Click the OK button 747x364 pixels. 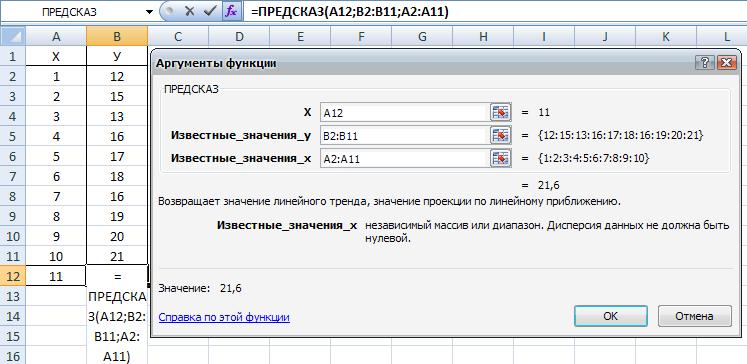[611, 316]
